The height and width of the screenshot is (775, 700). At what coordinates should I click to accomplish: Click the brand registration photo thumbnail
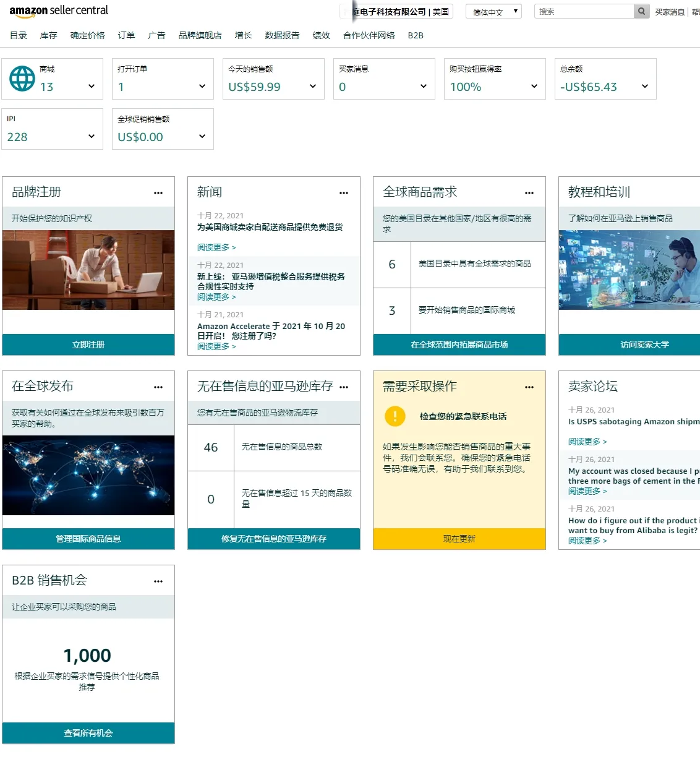click(x=88, y=270)
